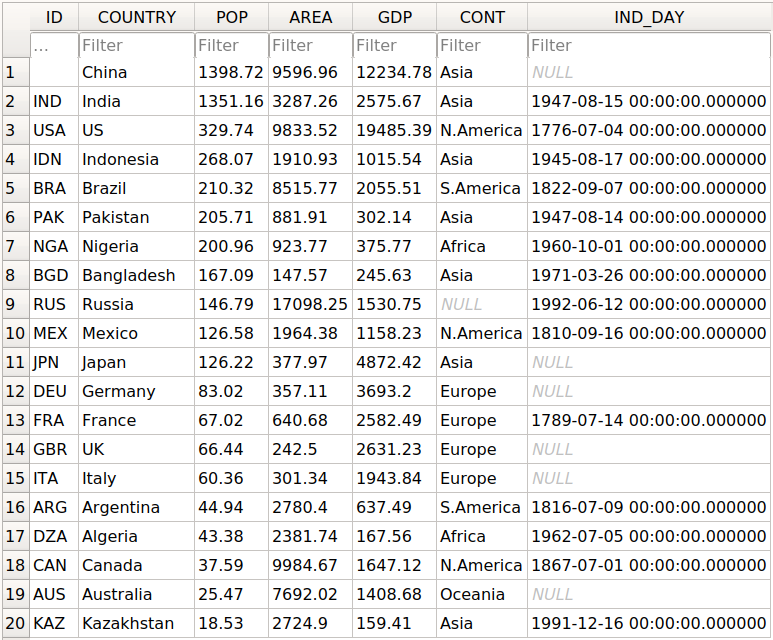Select row header number 5
The height and width of the screenshot is (640, 773).
coord(16,188)
